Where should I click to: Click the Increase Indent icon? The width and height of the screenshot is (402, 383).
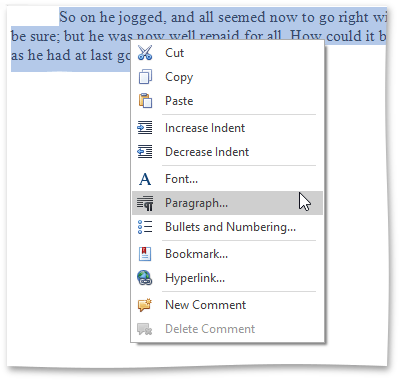tap(145, 128)
